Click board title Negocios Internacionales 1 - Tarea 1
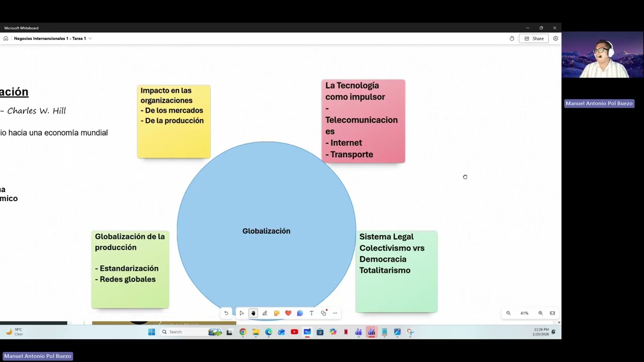Screen dimensions: 644x362 click(x=50, y=39)
